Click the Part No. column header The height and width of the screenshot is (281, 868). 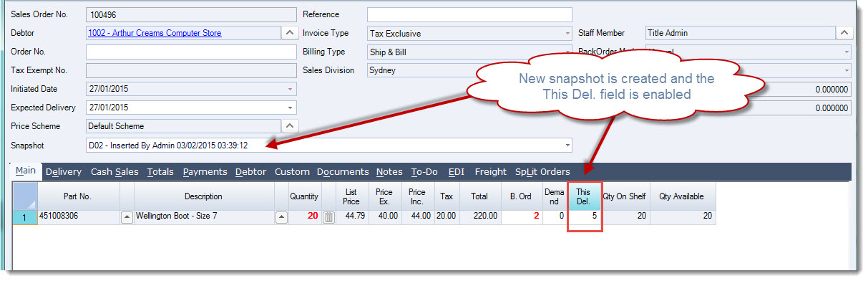(x=78, y=196)
